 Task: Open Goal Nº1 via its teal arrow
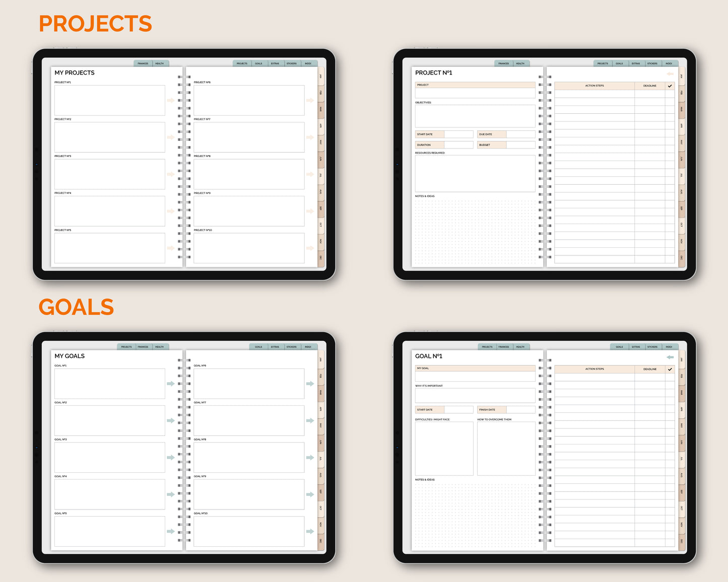(171, 384)
